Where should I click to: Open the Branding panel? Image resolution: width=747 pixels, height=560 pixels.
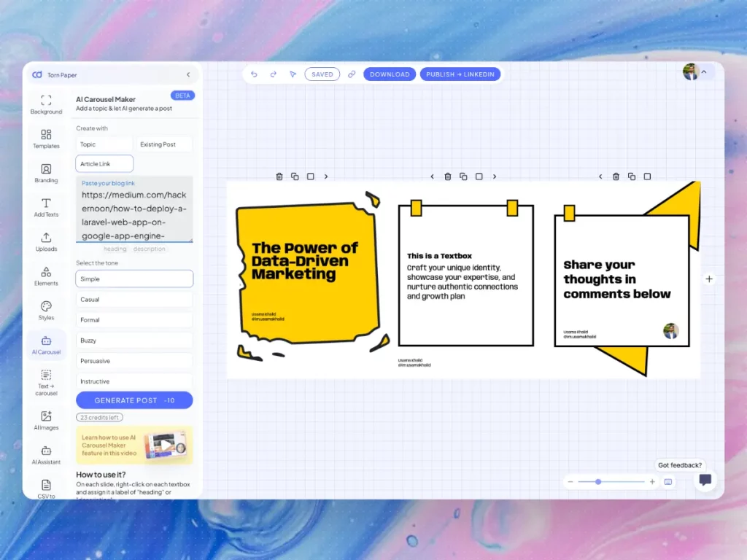coord(46,174)
